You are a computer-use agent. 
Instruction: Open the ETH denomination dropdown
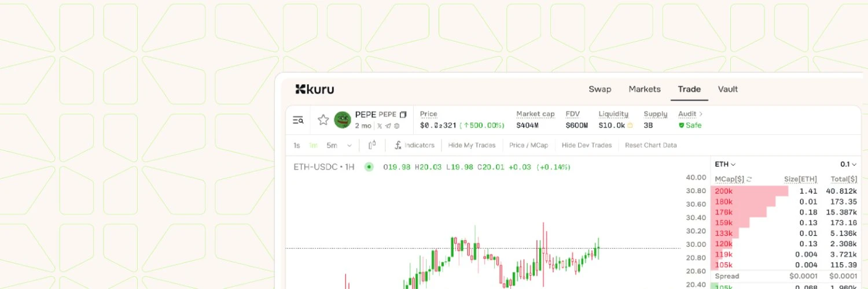point(725,165)
